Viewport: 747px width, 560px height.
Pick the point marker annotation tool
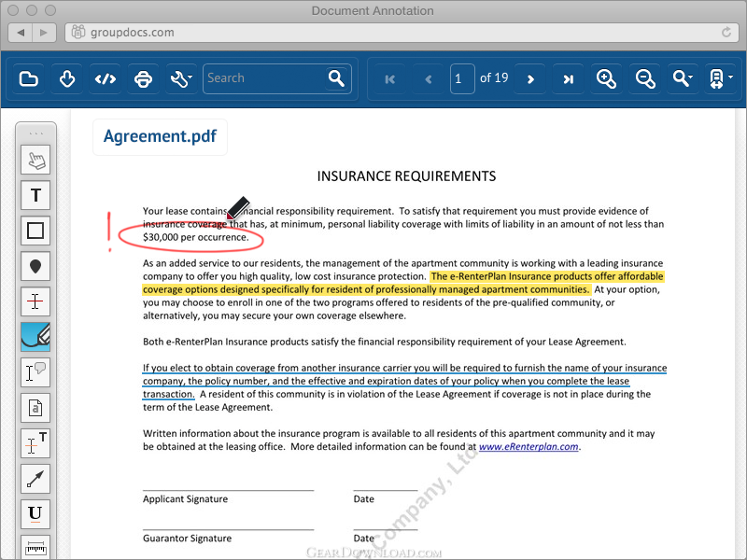pos(35,266)
